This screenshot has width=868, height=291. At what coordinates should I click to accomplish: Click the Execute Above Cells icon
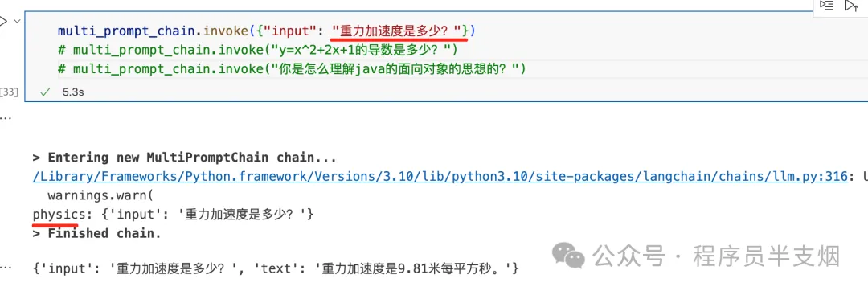851,6
